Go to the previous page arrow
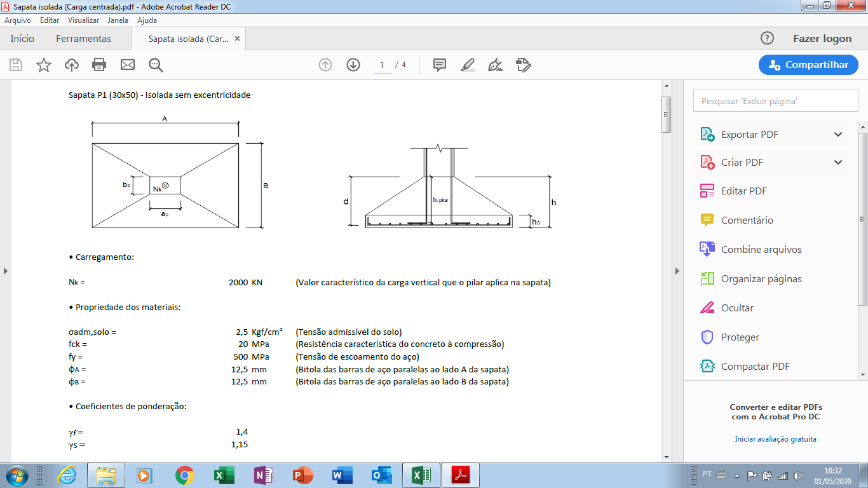The image size is (868, 488). tap(325, 65)
